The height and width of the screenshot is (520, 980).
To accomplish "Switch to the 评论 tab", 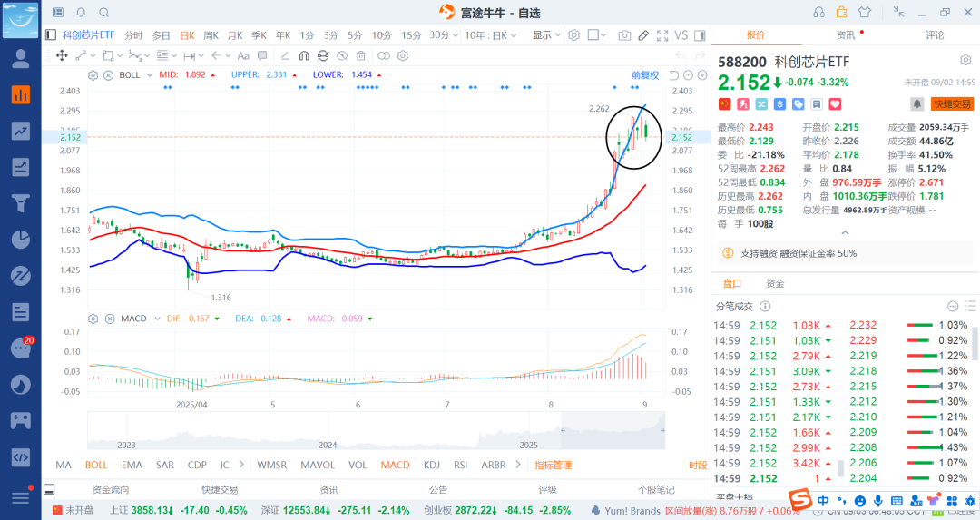I will point(935,35).
